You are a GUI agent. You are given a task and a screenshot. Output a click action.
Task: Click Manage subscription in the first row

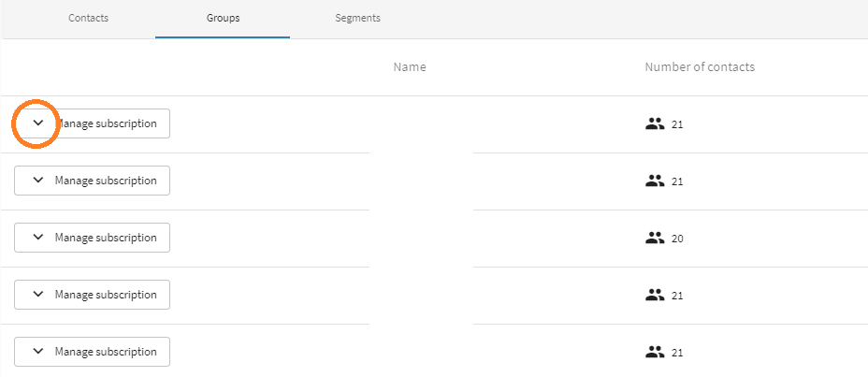point(106,123)
